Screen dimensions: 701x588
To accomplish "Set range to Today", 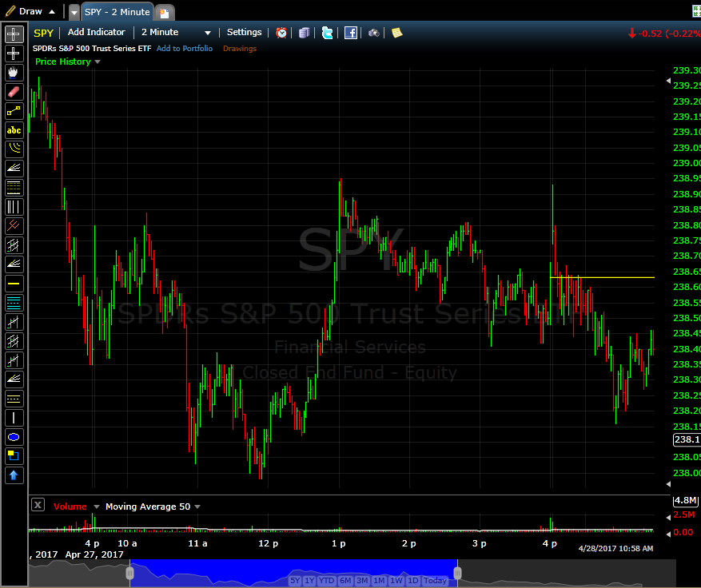I will 435,580.
